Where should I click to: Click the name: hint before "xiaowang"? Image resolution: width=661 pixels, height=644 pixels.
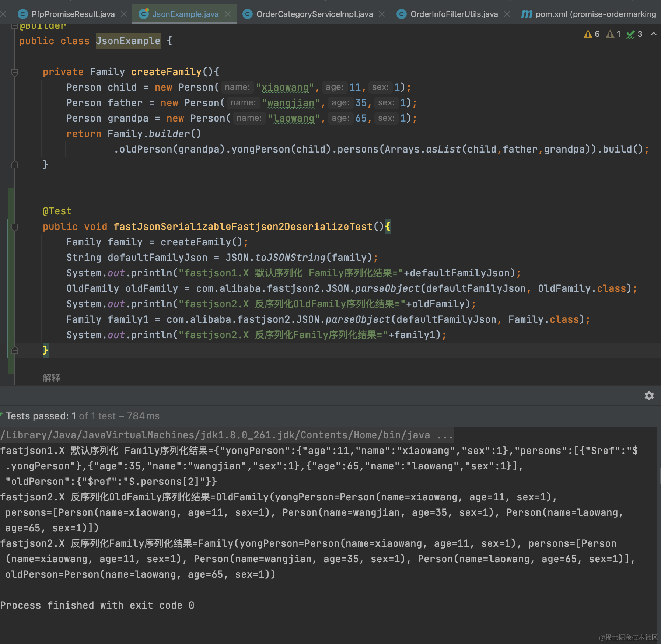(238, 87)
